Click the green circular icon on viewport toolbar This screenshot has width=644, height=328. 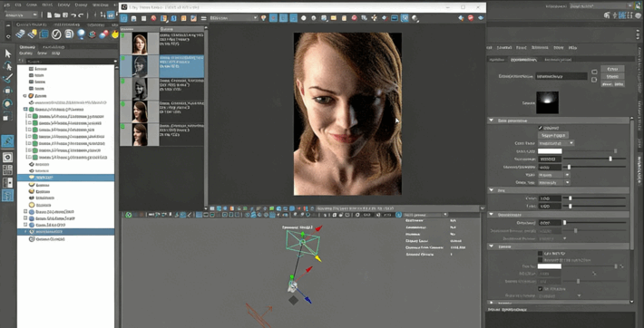[x=129, y=215]
